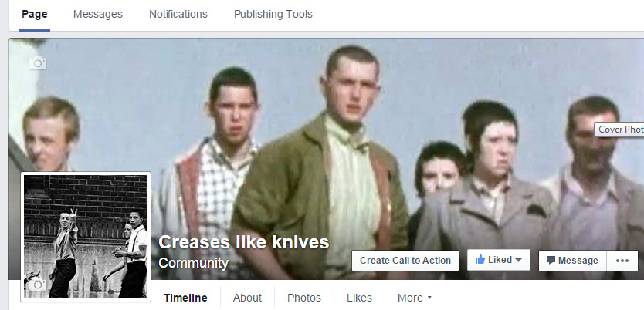644x310 pixels.
Task: Switch to the Messages tab
Action: pos(98,14)
